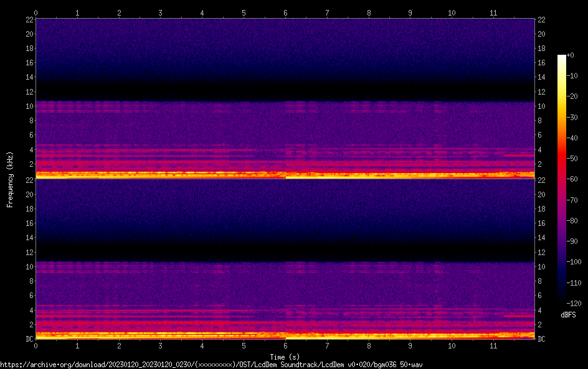
Task: Click the +0 label on the dBFS scale
Action: pyautogui.click(x=571, y=55)
